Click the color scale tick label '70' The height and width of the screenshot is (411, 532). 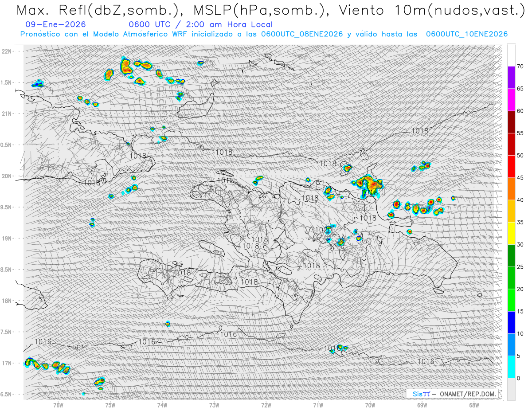pyautogui.click(x=520, y=67)
